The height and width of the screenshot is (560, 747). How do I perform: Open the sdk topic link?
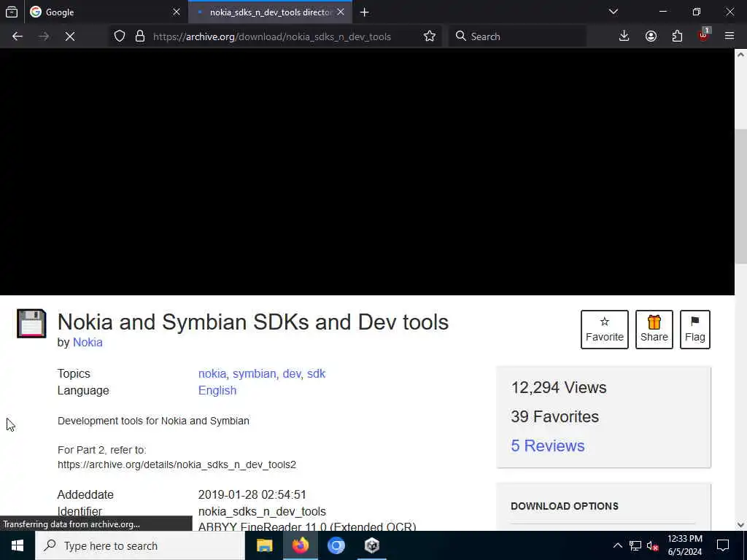point(317,374)
